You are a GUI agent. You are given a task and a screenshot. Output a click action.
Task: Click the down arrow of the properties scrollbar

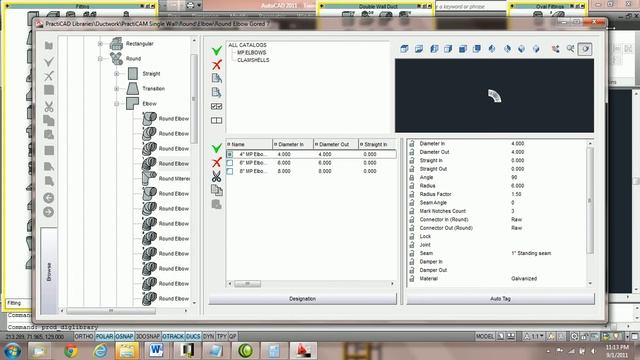pos(590,283)
